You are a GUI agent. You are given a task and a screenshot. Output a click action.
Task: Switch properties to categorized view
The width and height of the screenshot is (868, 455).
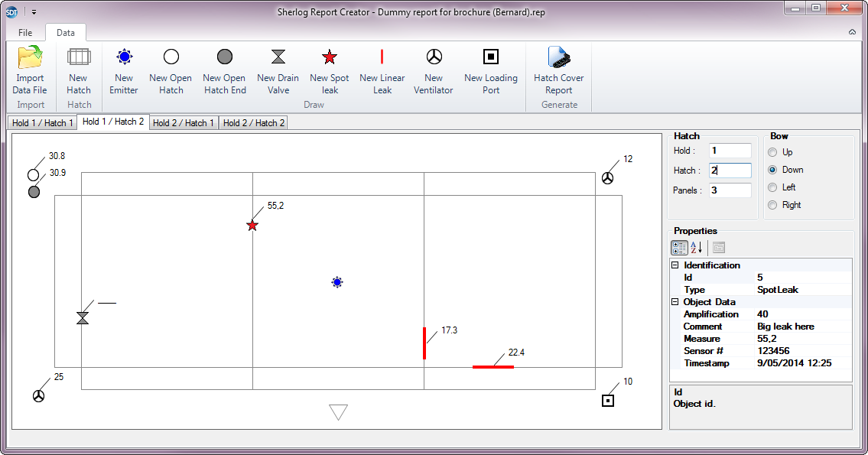(679, 248)
